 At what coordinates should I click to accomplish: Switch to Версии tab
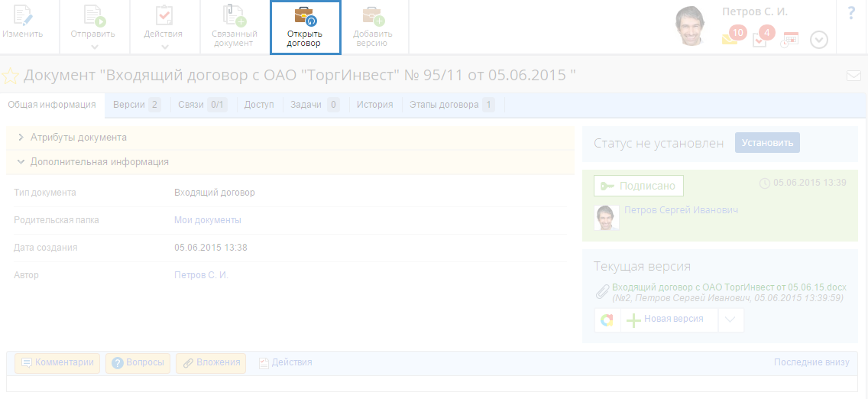(137, 105)
